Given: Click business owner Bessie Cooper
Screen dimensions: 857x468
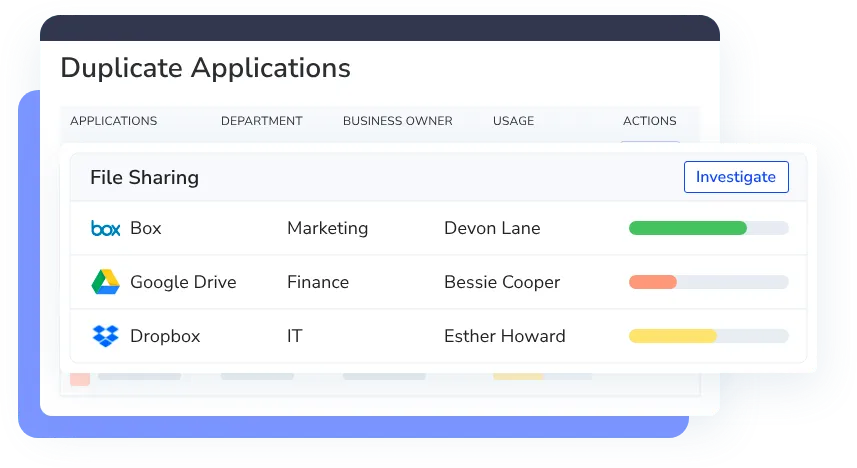Looking at the screenshot, I should (502, 282).
